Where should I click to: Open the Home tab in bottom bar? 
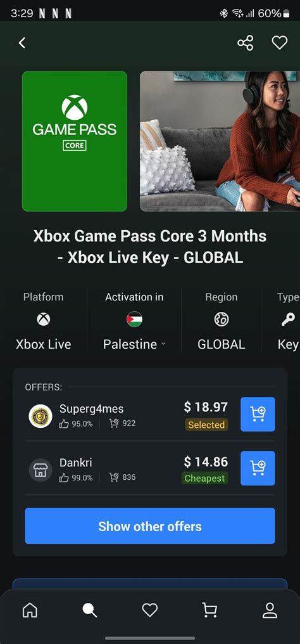coord(30,610)
